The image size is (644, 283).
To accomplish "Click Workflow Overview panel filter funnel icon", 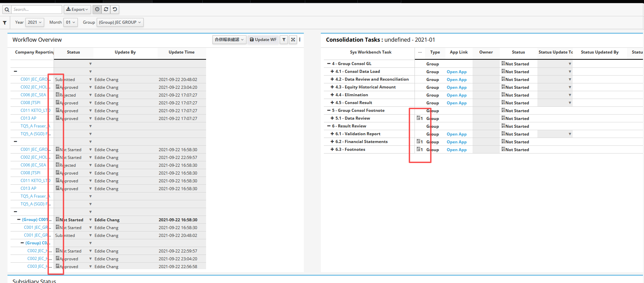I will click(284, 40).
